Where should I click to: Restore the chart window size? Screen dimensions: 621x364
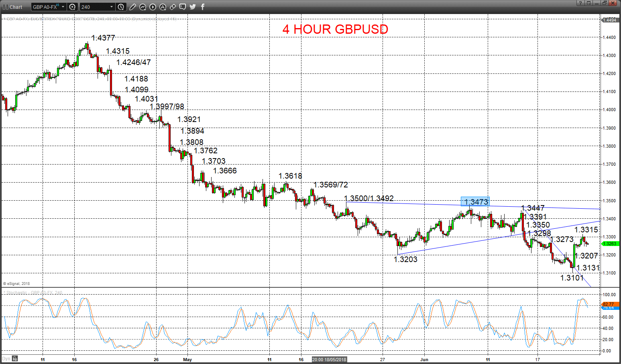pos(605,3)
